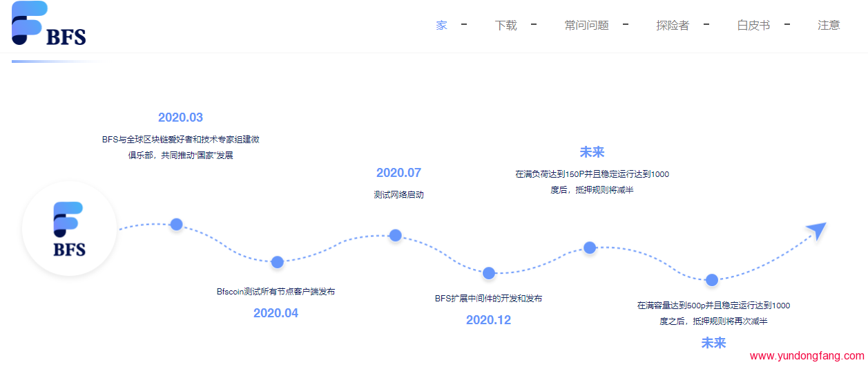Image resolution: width=868 pixels, height=365 pixels.
Task: Open the 家 home menu item
Action: [x=441, y=26]
